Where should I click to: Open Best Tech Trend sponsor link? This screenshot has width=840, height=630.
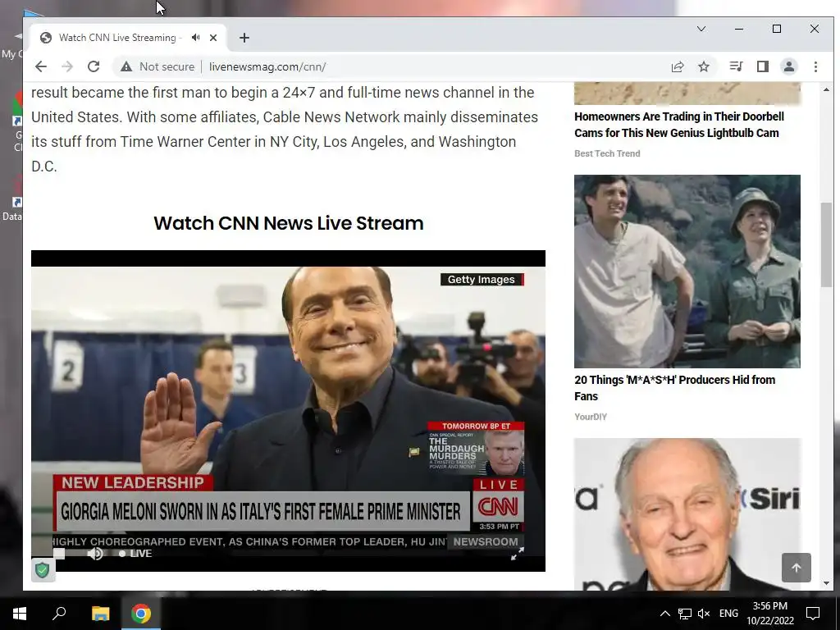[x=607, y=153]
